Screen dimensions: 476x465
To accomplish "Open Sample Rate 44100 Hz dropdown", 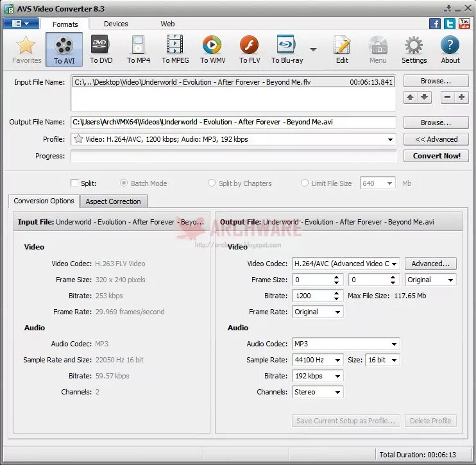I will tap(318, 360).
